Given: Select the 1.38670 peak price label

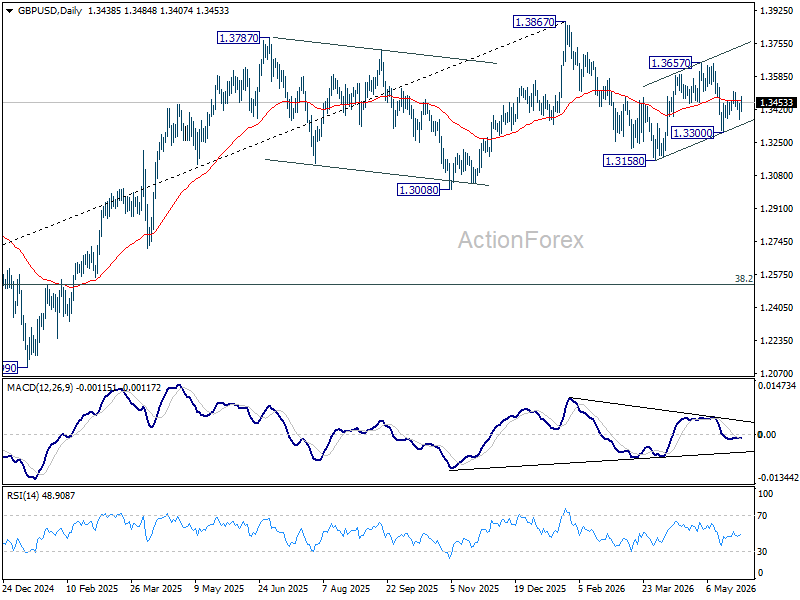Looking at the screenshot, I should 534,22.
